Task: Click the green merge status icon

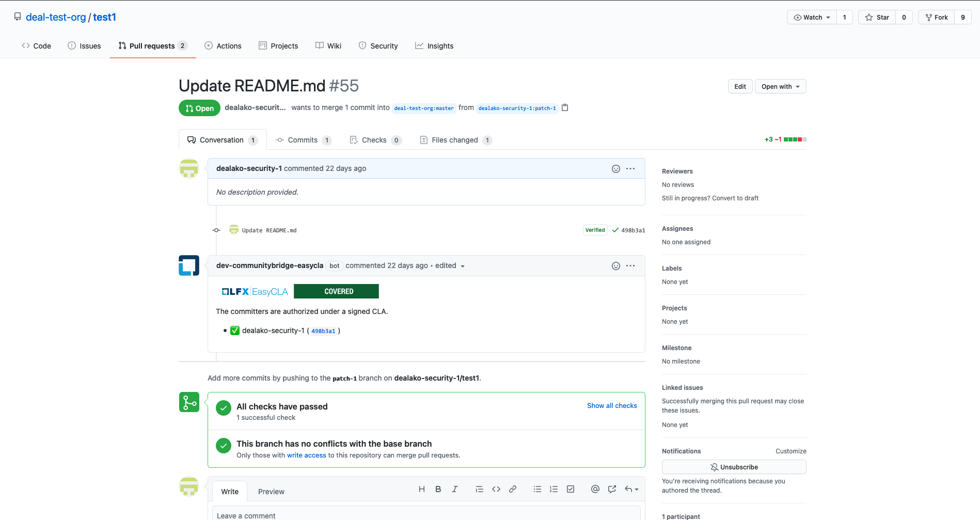Action: pos(189,402)
